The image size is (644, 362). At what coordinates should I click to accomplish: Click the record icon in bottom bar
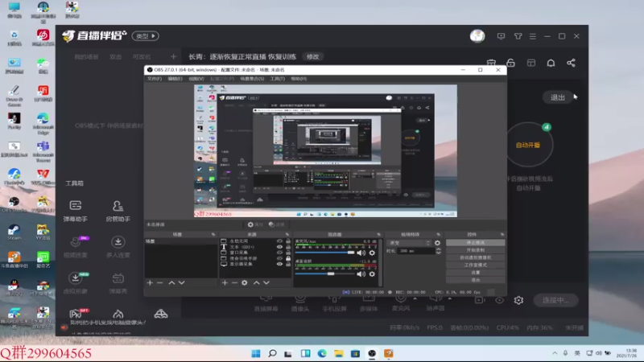click(x=479, y=300)
